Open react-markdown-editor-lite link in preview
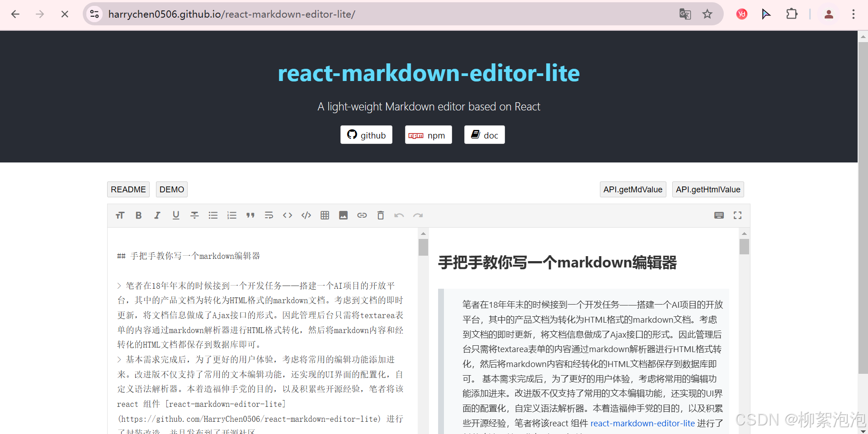Screen dimensions: 868x434 (x=642, y=424)
